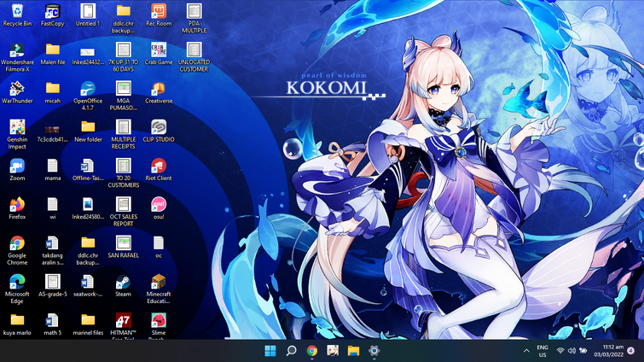Select the TO 20 CUSTOMERS file
Image resolution: width=644 pixels, height=362 pixels.
click(x=123, y=173)
